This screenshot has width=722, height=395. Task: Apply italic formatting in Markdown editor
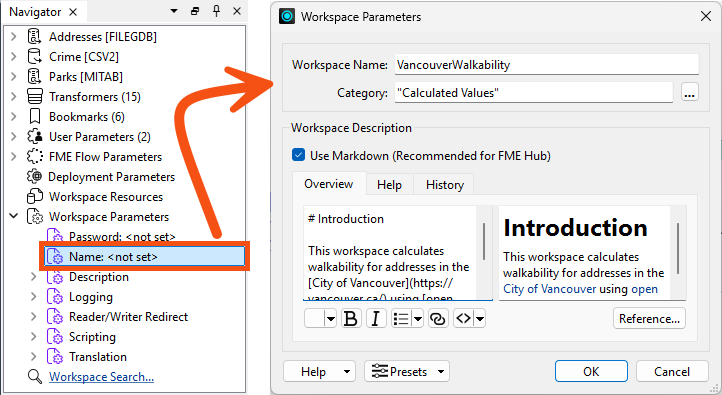tap(376, 319)
